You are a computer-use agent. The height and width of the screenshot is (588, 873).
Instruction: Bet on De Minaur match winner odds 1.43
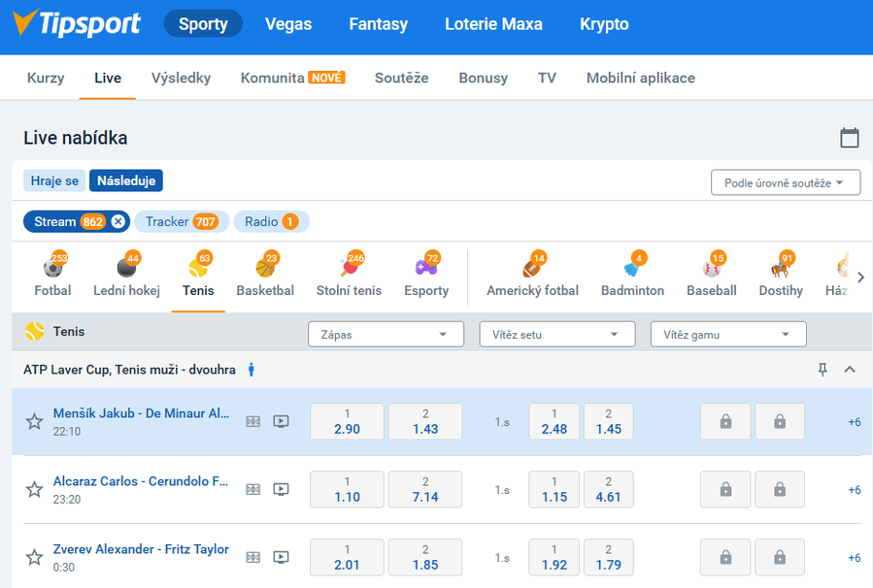pyautogui.click(x=425, y=422)
